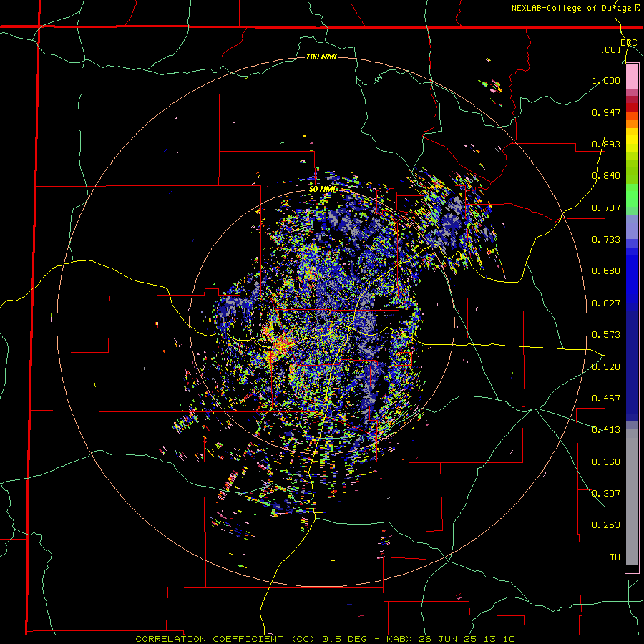Click the 0.520 scale value
The height and width of the screenshot is (644, 644).
click(x=606, y=367)
